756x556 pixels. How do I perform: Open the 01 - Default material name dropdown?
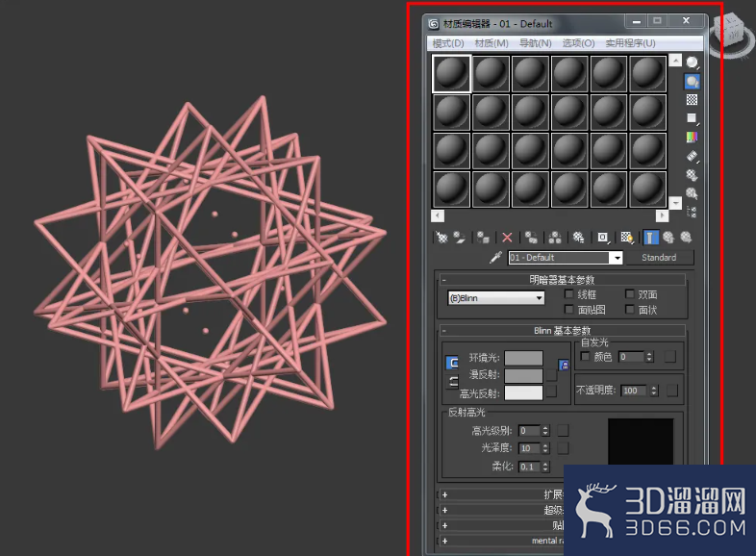[x=617, y=258]
